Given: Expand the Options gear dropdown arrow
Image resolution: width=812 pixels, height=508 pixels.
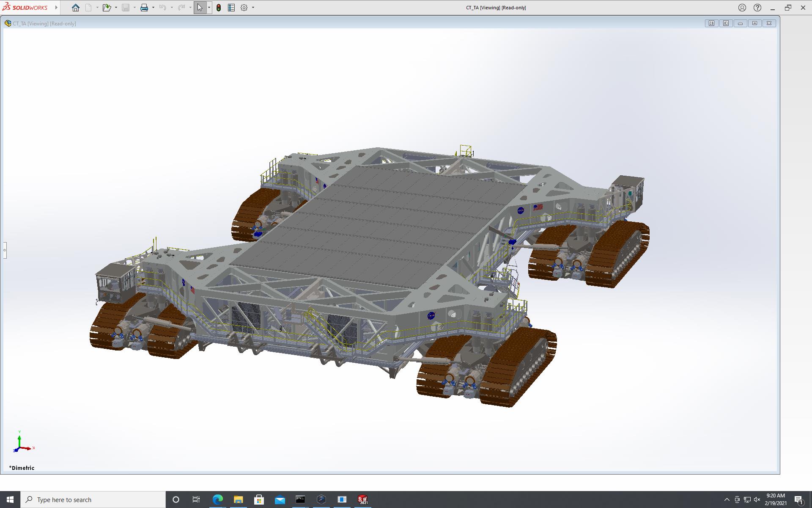Looking at the screenshot, I should [253, 8].
